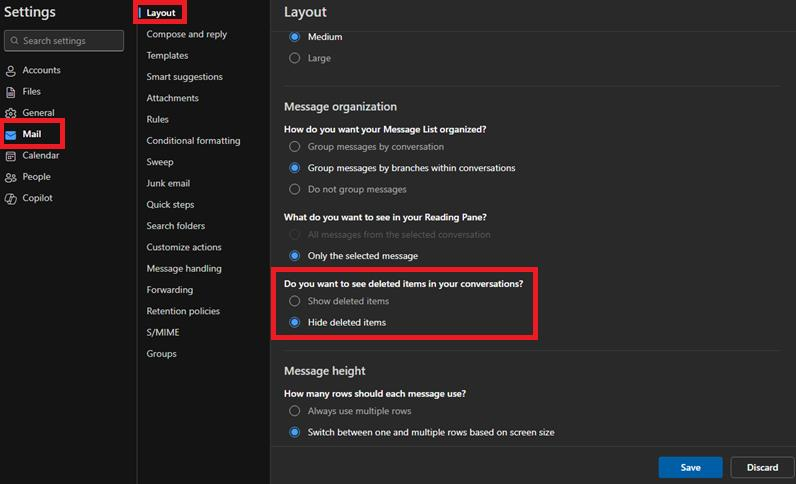Select Do not group messages

tap(294, 189)
